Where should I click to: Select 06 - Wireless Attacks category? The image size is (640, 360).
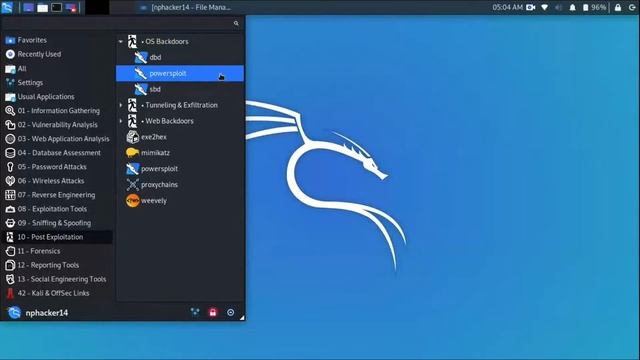pos(57,181)
